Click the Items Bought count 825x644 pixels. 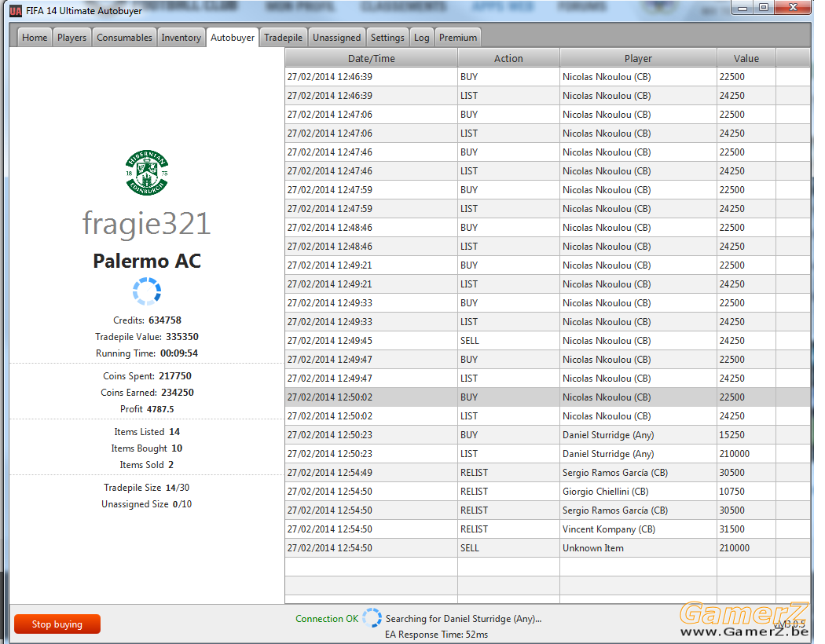[177, 448]
